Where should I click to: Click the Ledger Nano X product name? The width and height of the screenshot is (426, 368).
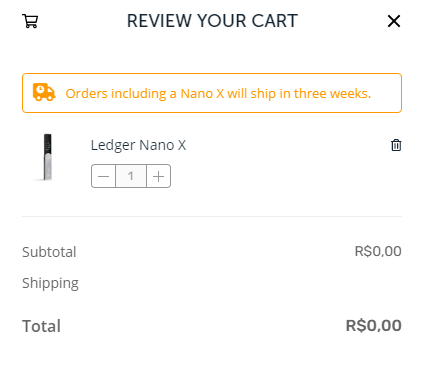[138, 145]
